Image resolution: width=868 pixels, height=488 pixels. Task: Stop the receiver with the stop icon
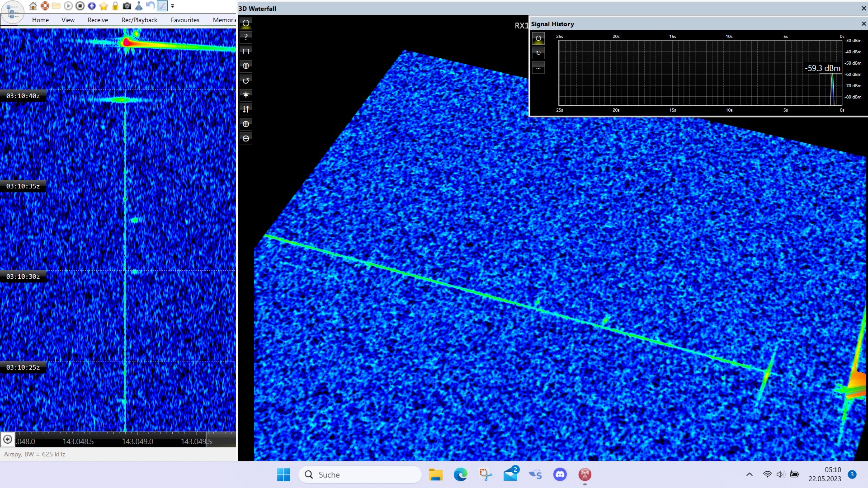[80, 6]
